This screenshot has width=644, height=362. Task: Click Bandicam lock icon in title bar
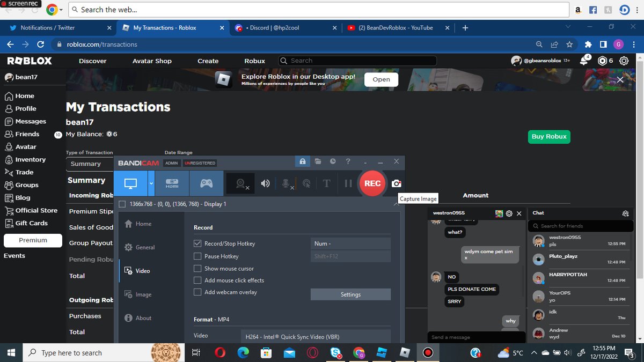(x=303, y=161)
